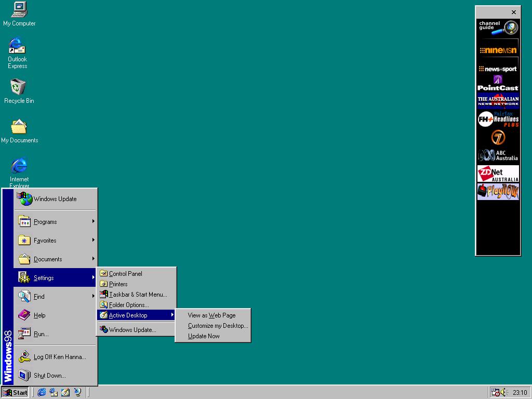Expand the Active Desktop submenu
The image size is (532, 399).
[x=137, y=315]
